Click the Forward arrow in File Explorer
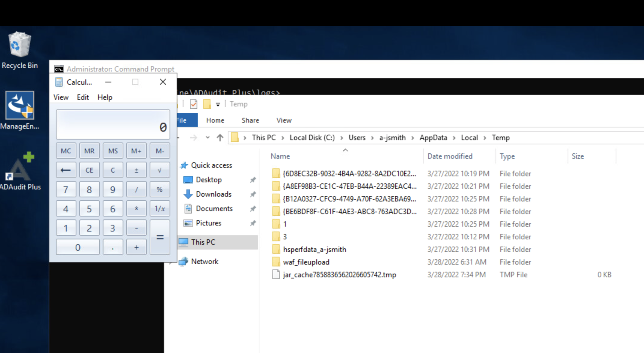Viewport: 644px width, 353px height. (194, 138)
